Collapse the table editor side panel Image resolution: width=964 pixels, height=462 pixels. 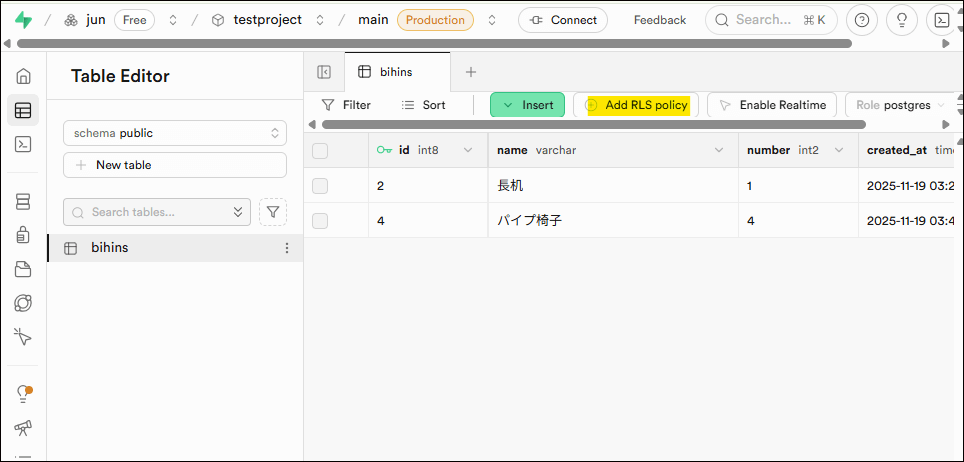[x=324, y=72]
